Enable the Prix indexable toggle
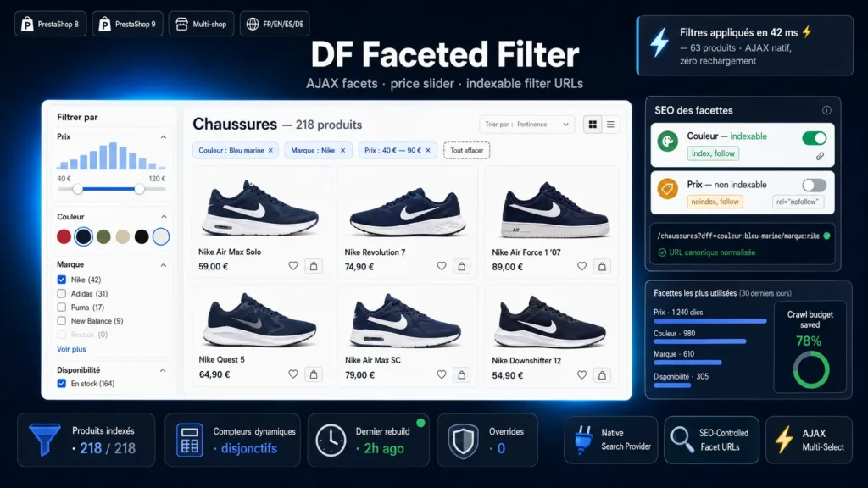Viewport: 868px width, 488px height. coord(815,186)
